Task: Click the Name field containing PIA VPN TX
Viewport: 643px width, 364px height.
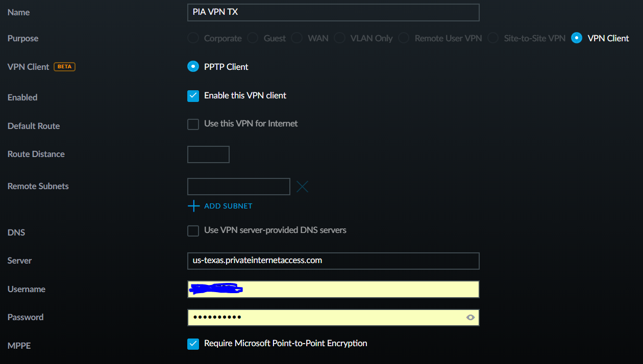Action: point(333,12)
